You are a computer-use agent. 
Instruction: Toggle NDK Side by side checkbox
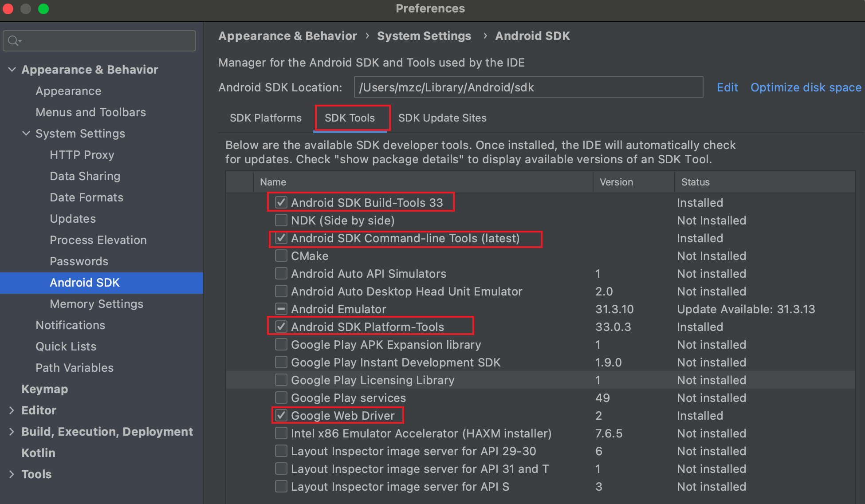click(x=280, y=221)
